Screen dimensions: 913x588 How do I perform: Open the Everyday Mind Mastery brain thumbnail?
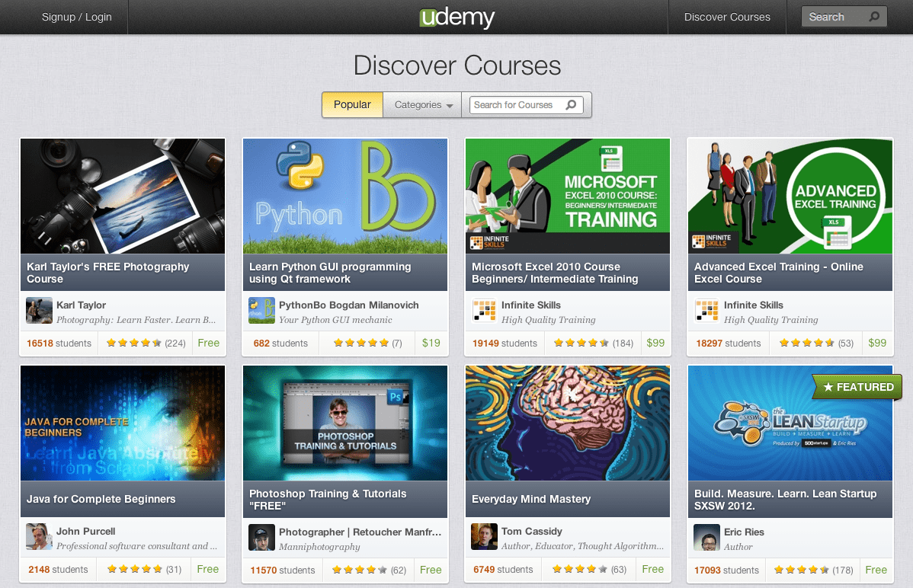click(x=568, y=423)
